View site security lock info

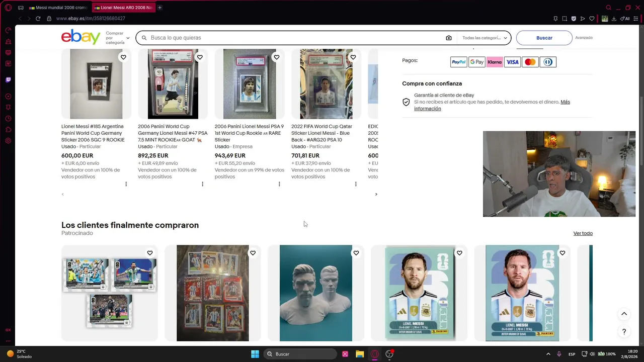click(x=49, y=19)
